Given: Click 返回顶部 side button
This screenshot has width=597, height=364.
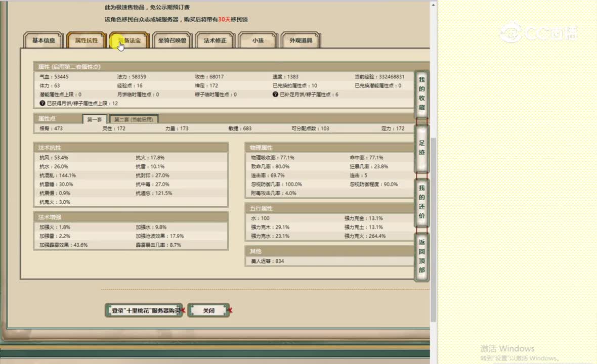Looking at the screenshot, I should pyautogui.click(x=421, y=256).
